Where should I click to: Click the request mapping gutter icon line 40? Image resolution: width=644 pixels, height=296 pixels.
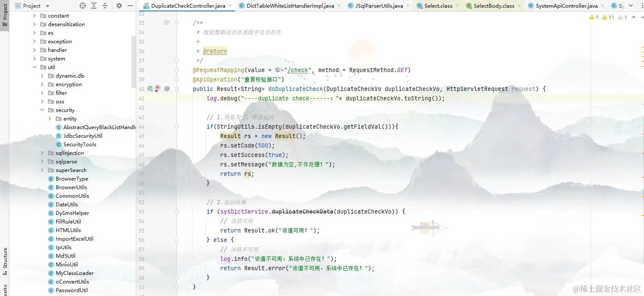[x=157, y=88]
